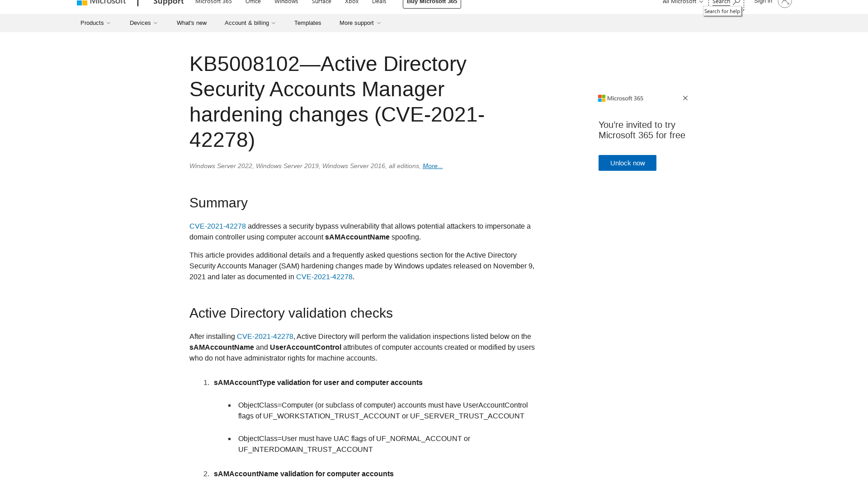
Task: Click the ObjectClass=User bullet text
Action: pyautogui.click(x=354, y=444)
